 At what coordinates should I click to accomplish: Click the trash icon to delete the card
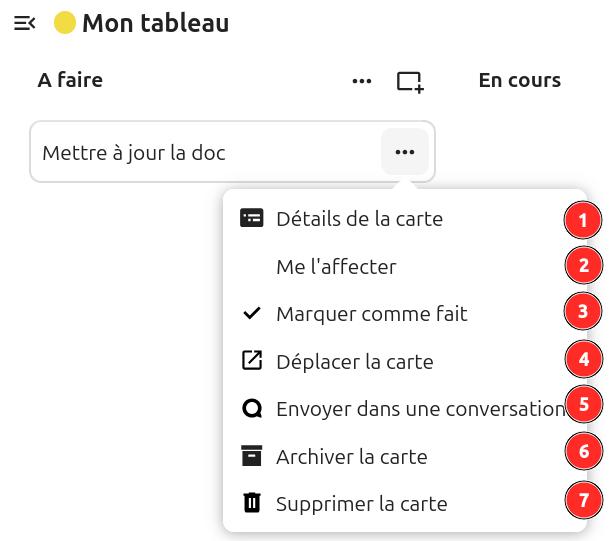(252, 503)
